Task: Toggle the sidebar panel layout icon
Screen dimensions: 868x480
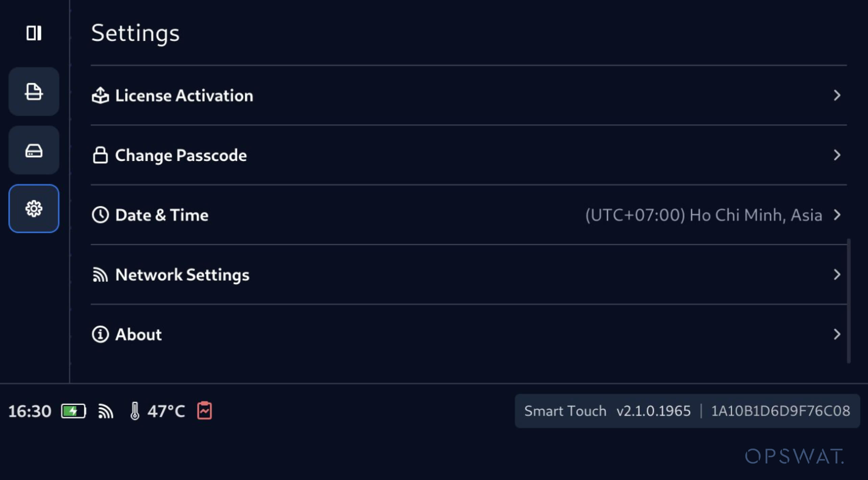Action: (34, 33)
